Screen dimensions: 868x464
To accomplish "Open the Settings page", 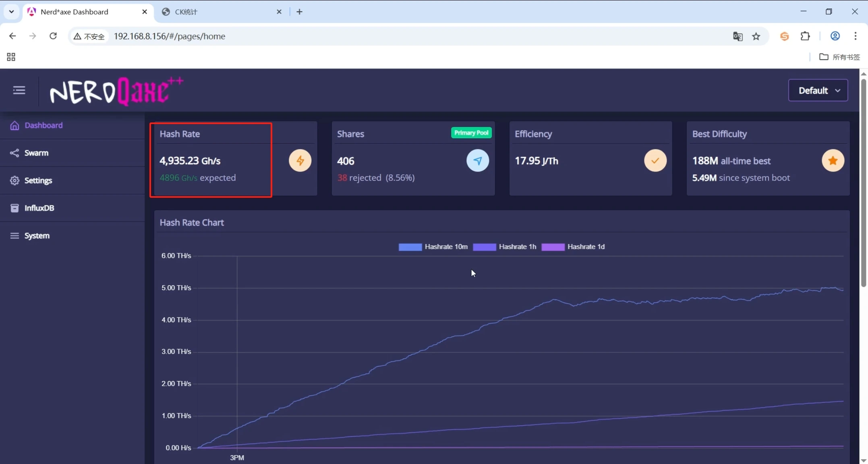I will pos(38,180).
